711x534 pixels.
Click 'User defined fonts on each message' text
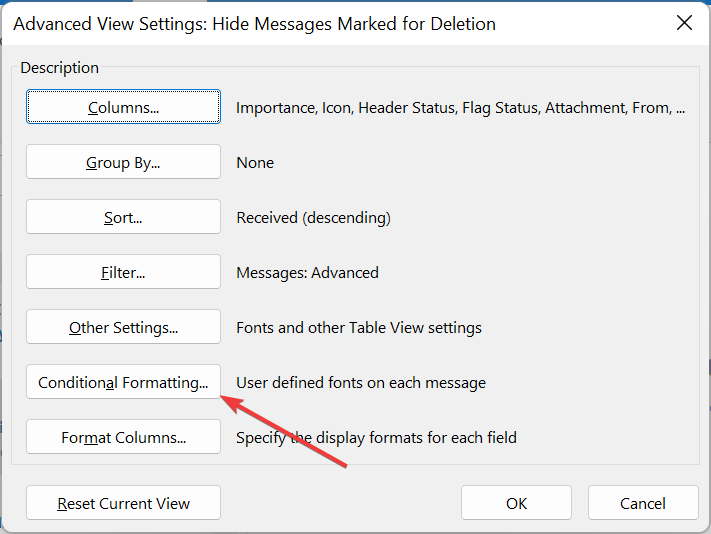coord(361,383)
